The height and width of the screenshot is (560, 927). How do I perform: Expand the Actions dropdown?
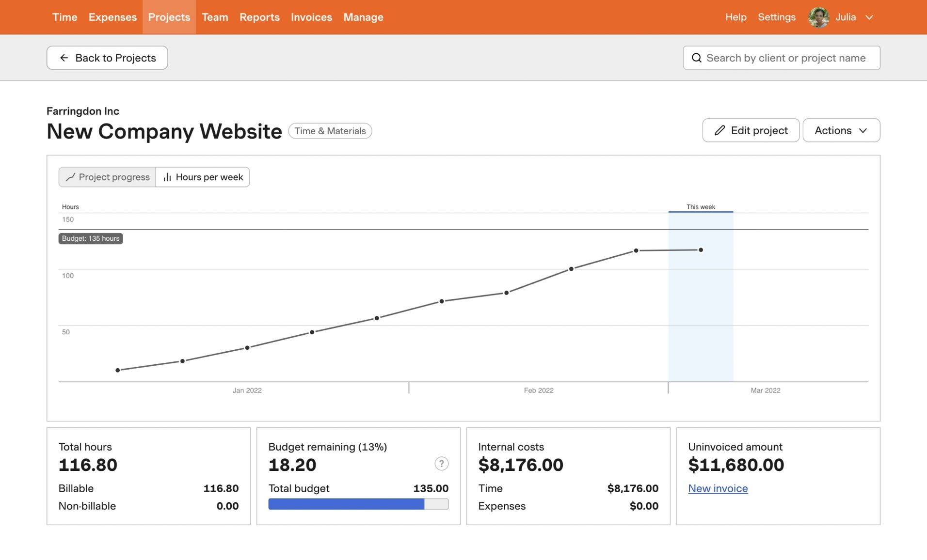coord(841,130)
